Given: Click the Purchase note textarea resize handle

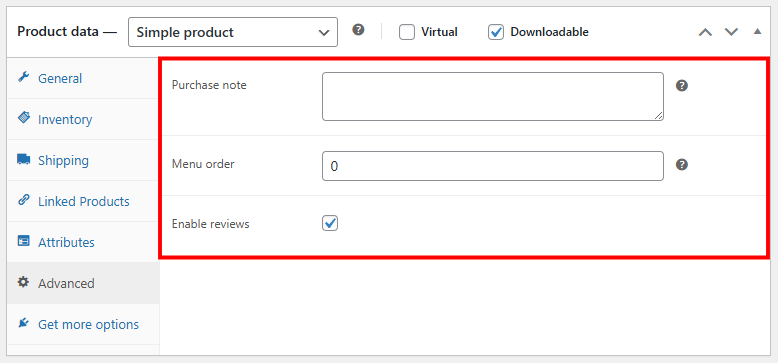Looking at the screenshot, I should [658, 116].
